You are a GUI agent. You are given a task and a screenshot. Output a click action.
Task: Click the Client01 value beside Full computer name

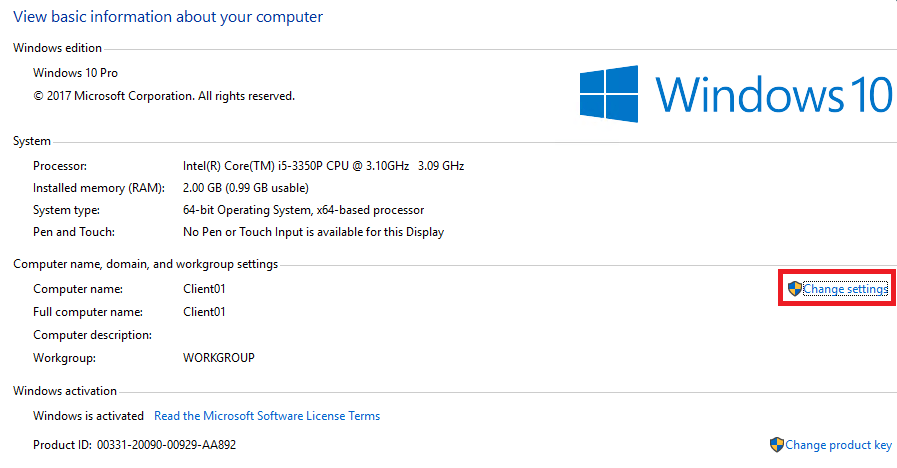[204, 312]
